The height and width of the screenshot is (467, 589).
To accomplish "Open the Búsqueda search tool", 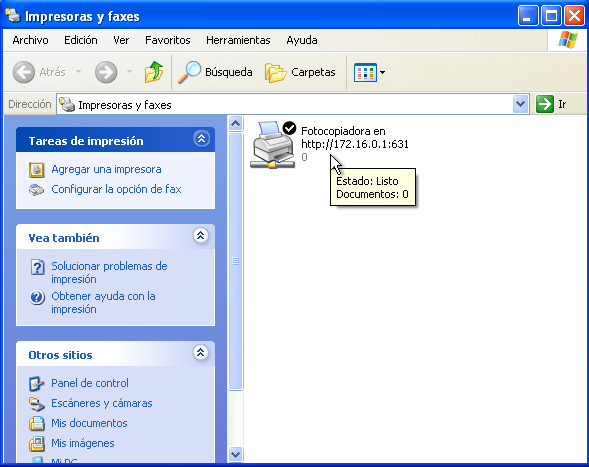I will click(x=215, y=72).
